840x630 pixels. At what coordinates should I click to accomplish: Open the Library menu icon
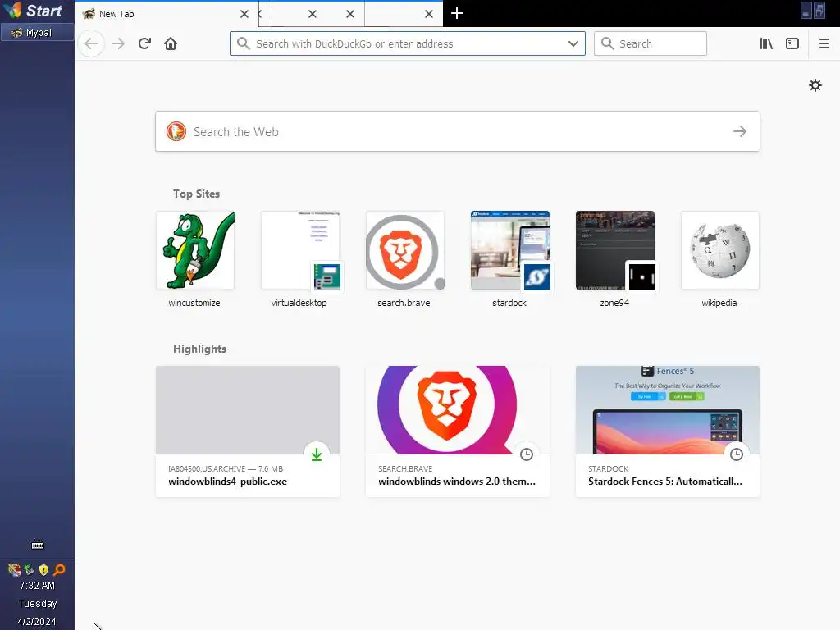tap(766, 43)
